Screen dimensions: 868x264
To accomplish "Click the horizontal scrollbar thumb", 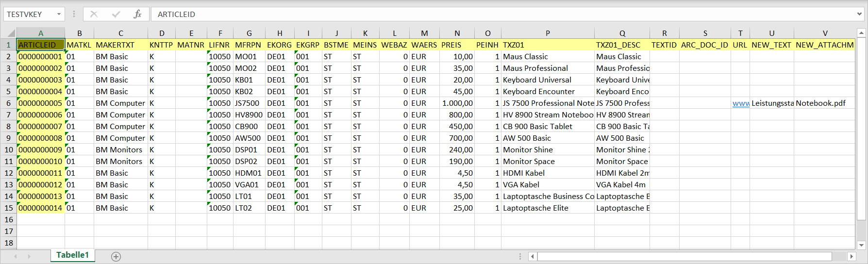I will pyautogui.click(x=684, y=256).
